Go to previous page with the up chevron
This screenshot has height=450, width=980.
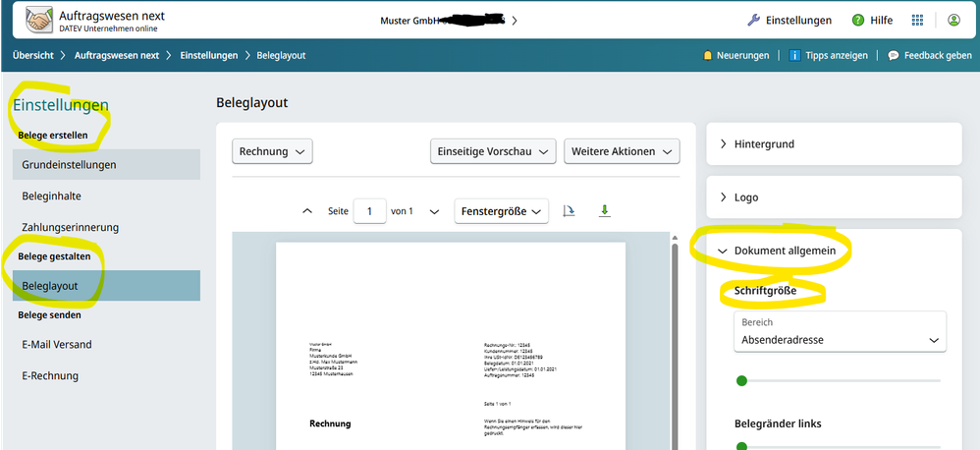[307, 211]
